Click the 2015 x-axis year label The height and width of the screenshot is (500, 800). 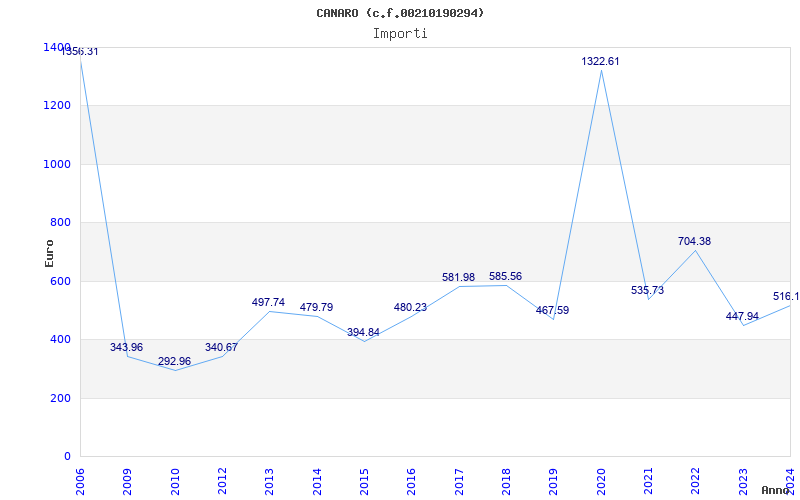364,482
